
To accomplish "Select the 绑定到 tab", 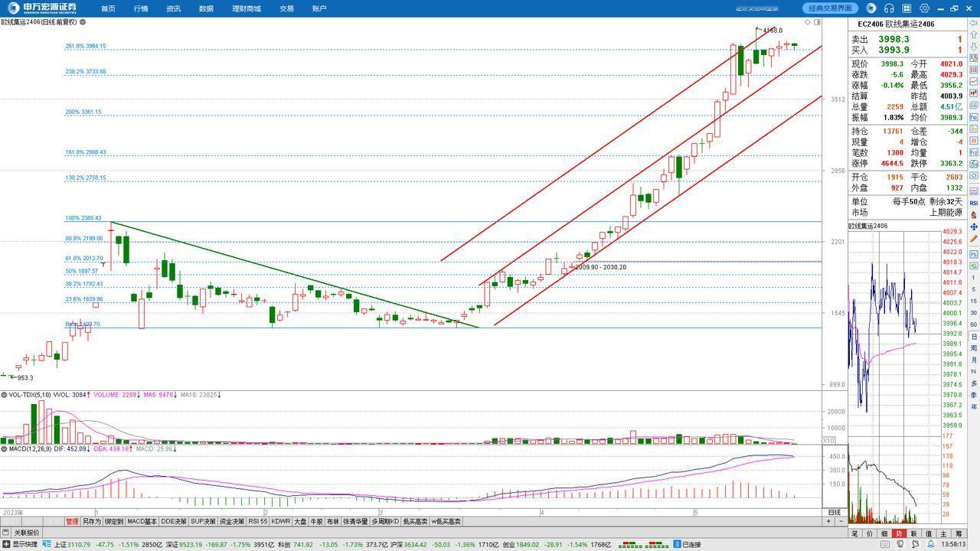I will tap(113, 521).
